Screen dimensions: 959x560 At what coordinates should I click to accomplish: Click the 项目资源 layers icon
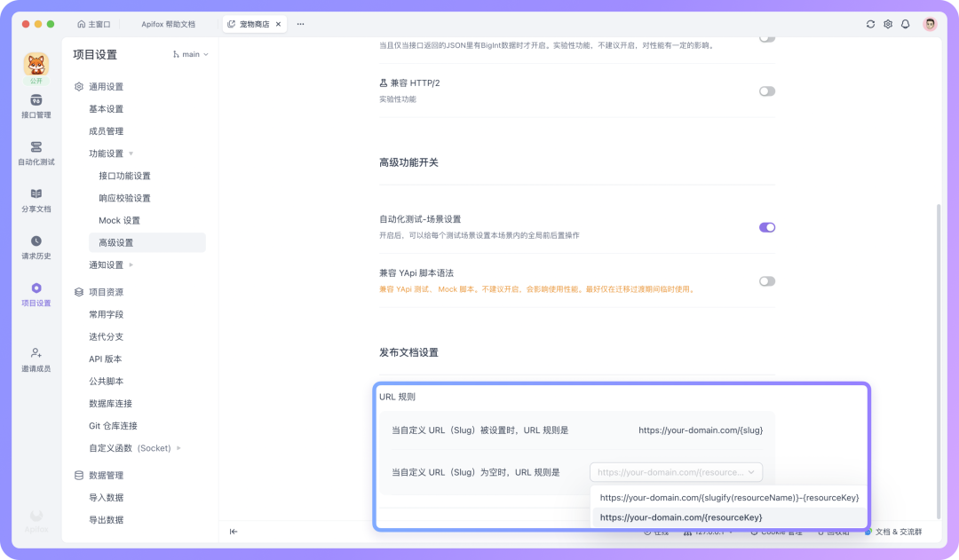click(79, 292)
